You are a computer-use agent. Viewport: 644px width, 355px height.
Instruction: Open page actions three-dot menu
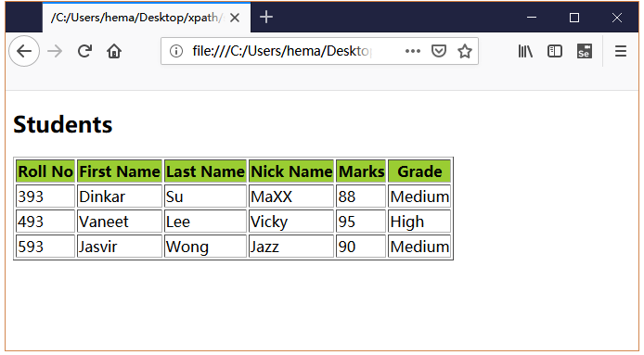(x=413, y=51)
